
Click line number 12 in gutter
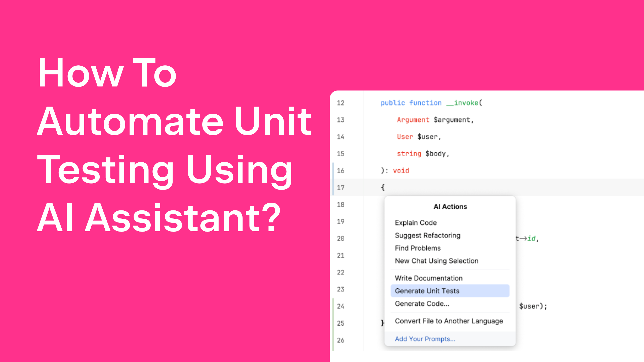pyautogui.click(x=341, y=103)
